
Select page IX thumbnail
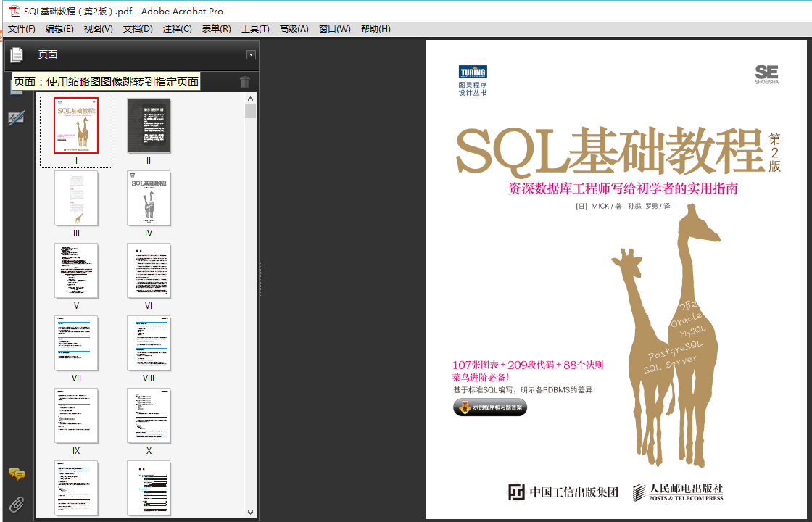tap(76, 416)
